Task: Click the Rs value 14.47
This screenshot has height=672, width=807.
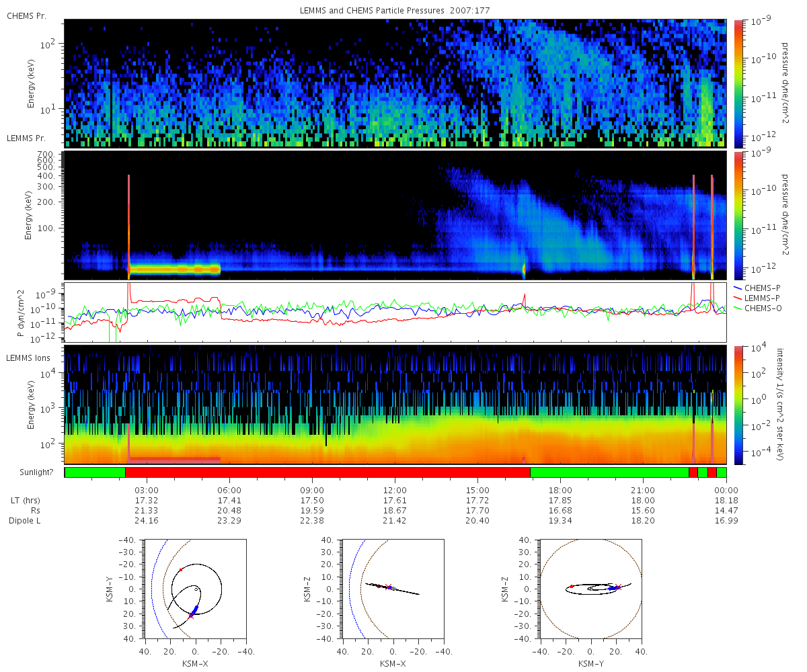Action: (726, 511)
